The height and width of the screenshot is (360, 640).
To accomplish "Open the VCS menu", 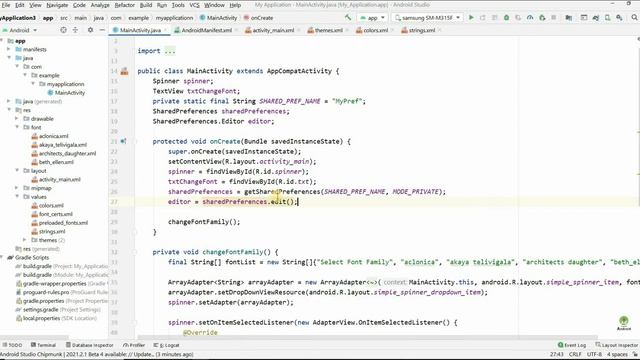I will (194, 5).
